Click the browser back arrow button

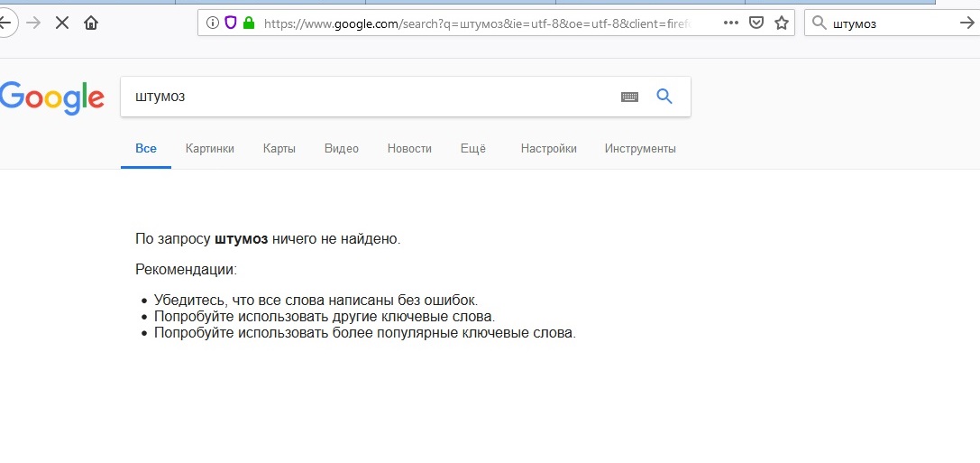(6, 23)
